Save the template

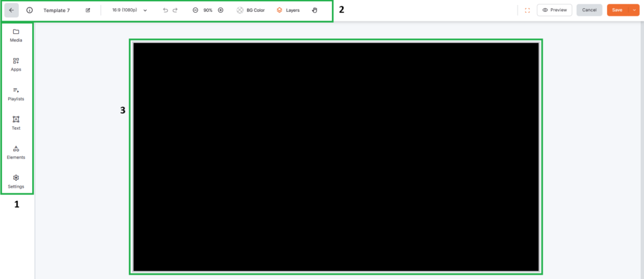[617, 10]
